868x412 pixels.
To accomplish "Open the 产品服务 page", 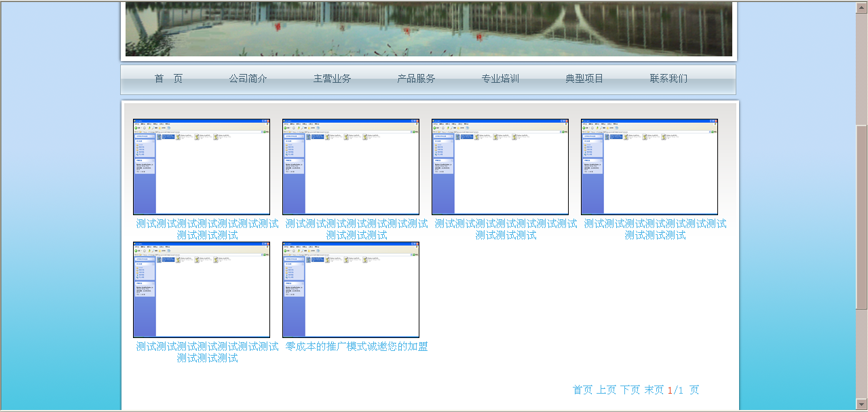I will coord(416,79).
